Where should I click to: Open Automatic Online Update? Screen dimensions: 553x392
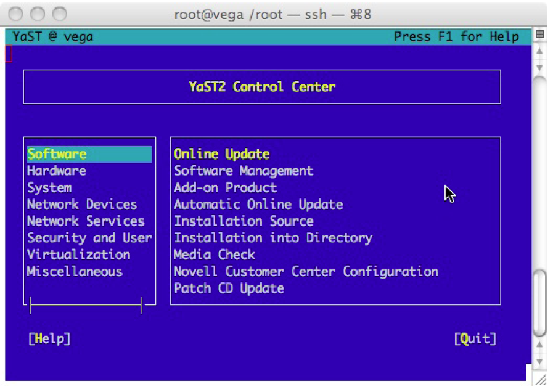point(258,205)
